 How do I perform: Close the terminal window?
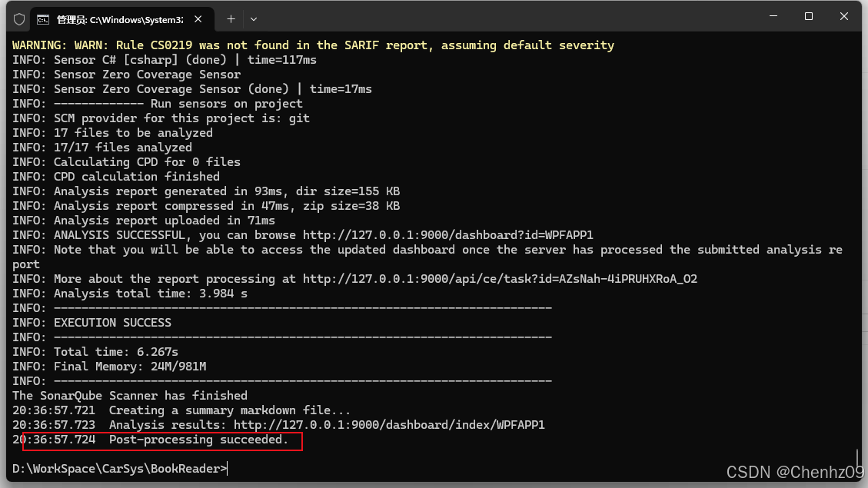coord(843,17)
